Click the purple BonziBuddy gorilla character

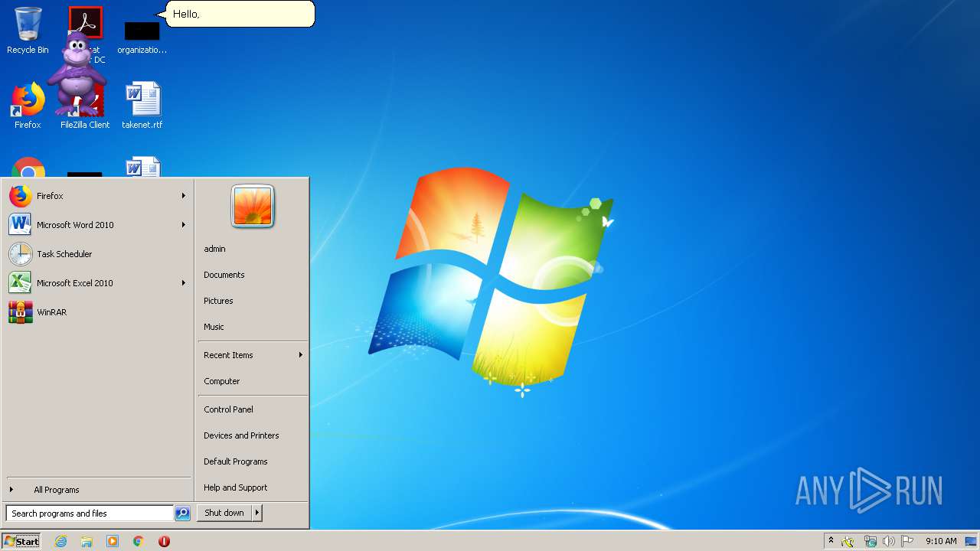coord(76,73)
